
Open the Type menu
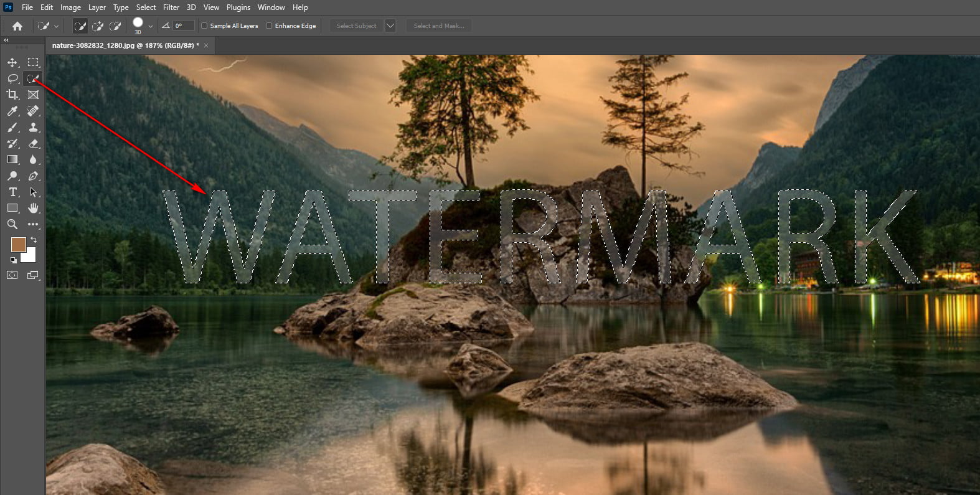(x=121, y=7)
